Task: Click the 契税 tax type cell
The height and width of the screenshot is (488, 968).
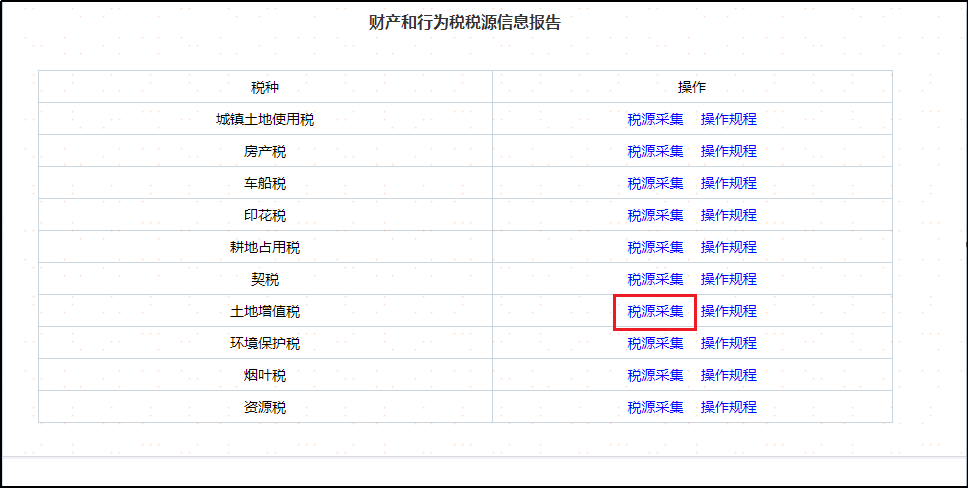Action: coord(265,280)
